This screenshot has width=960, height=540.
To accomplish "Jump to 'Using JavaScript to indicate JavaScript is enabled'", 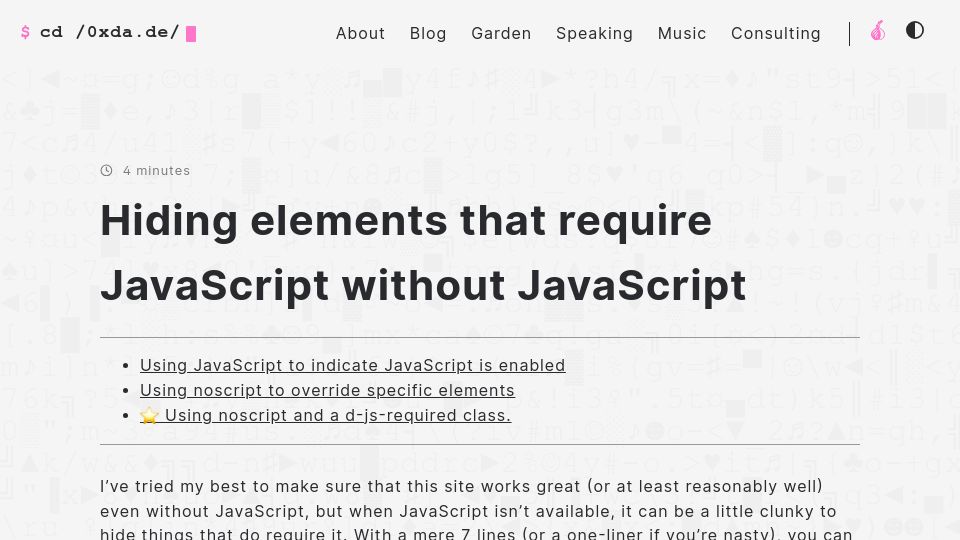I will tap(353, 365).
